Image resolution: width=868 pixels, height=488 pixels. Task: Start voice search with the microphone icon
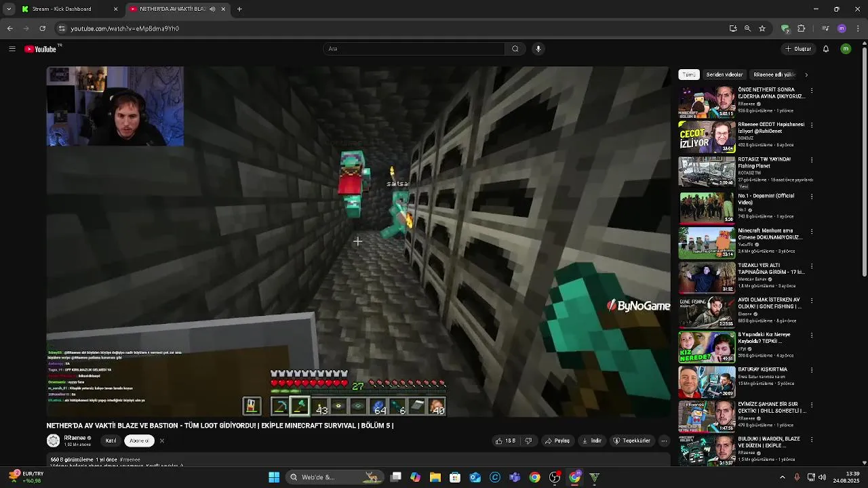(x=538, y=49)
